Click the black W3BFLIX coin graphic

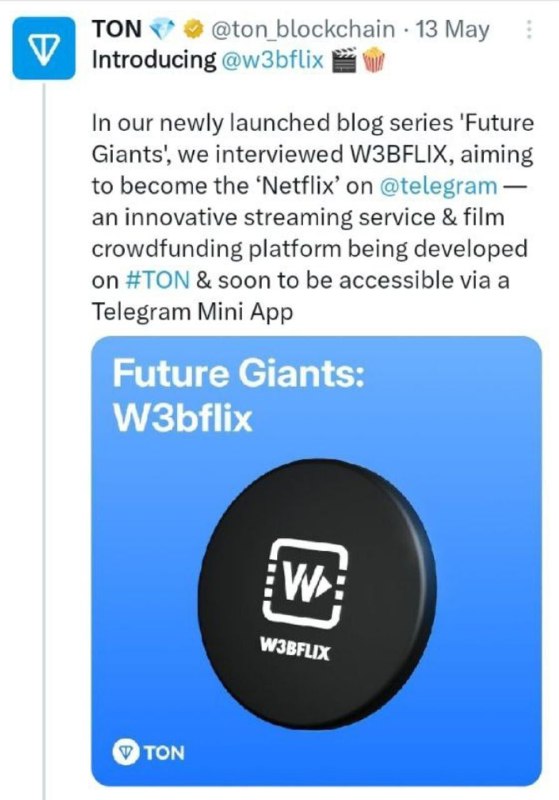pyautogui.click(x=317, y=594)
